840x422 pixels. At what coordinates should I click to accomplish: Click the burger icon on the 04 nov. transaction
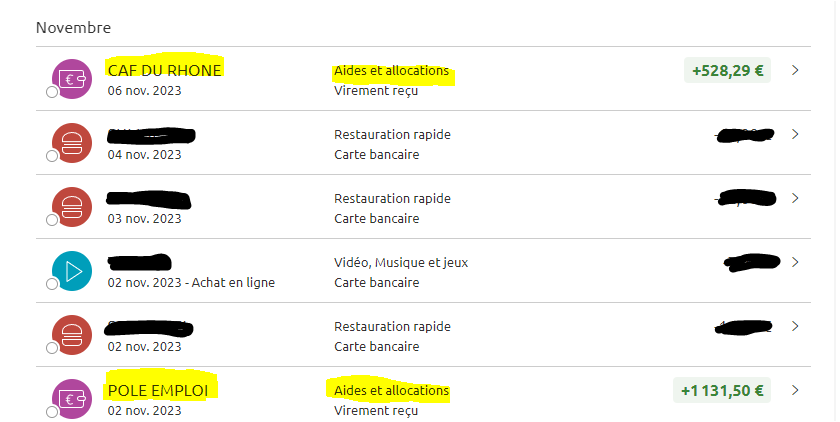pos(72,143)
